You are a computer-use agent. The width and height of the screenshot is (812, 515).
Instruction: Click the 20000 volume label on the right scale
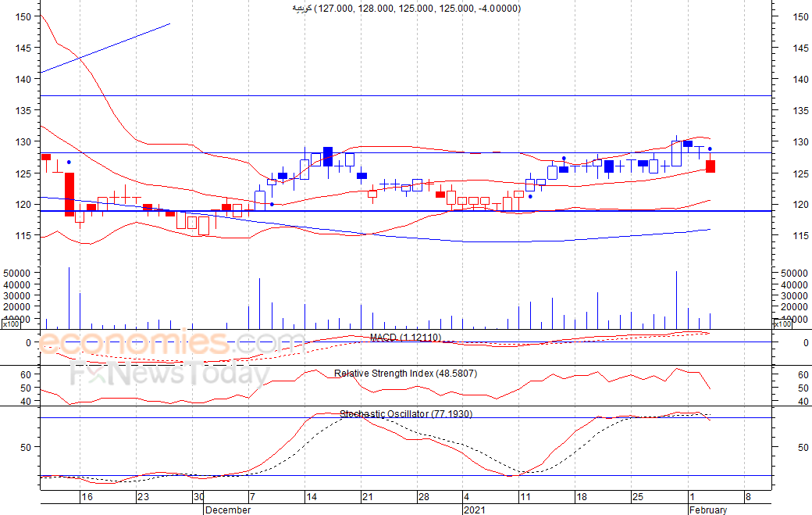click(794, 307)
